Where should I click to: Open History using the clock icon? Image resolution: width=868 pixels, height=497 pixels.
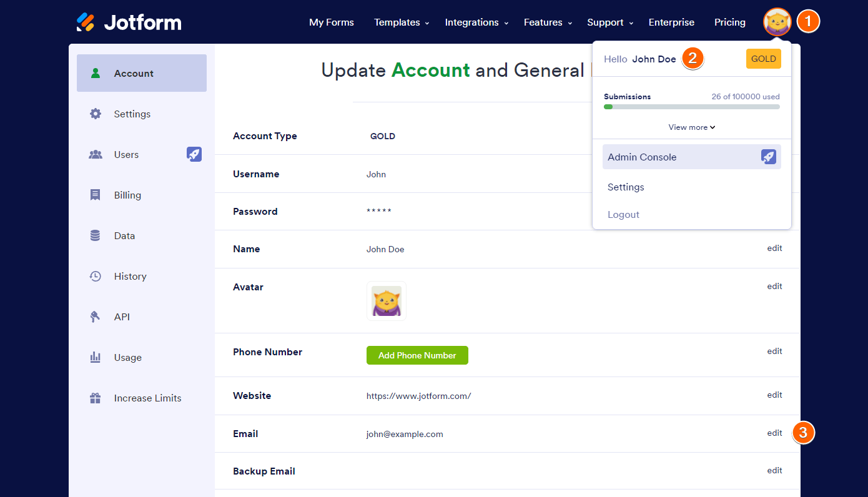pos(95,276)
